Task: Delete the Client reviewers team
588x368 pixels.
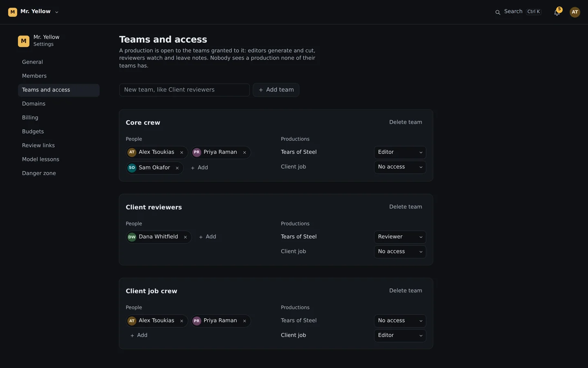Action: 405,207
